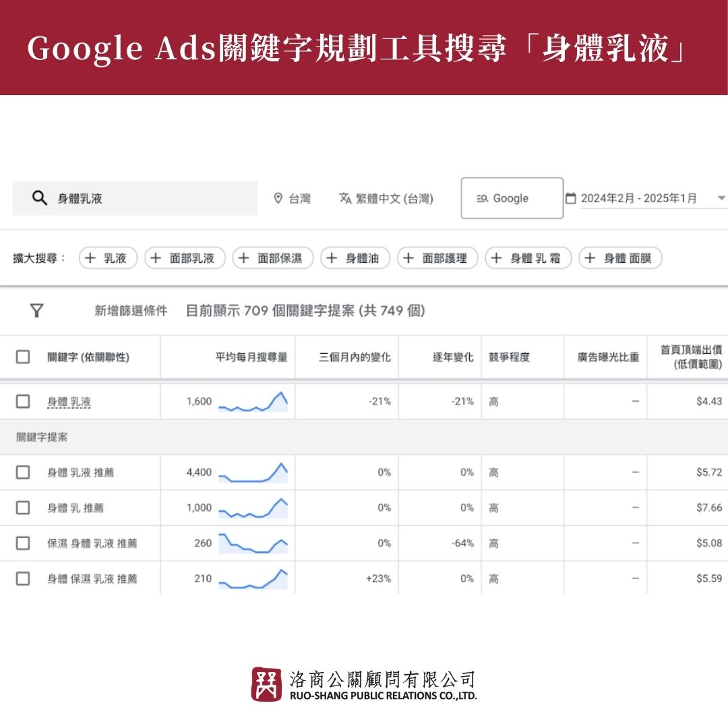Sort by 競爭程度 column header
The height and width of the screenshot is (728, 728).
click(510, 357)
